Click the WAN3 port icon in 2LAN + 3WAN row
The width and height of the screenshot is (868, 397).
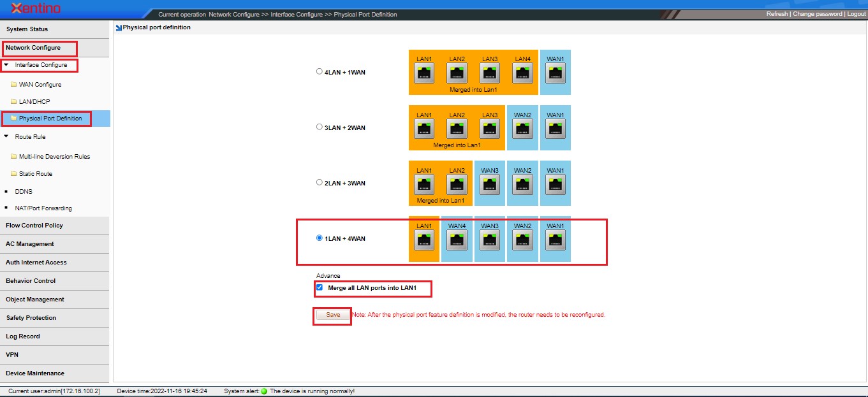(x=490, y=185)
